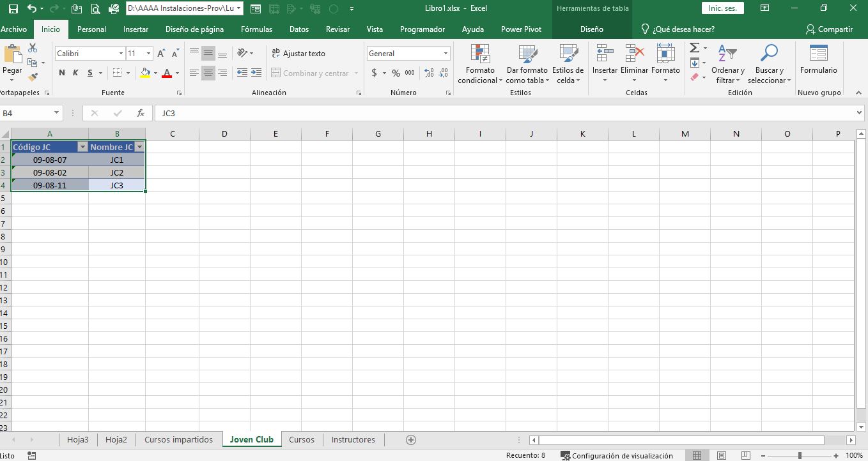This screenshot has width=868, height=461.
Task: Click the Save icon in quick access toolbar
Action: point(13,9)
